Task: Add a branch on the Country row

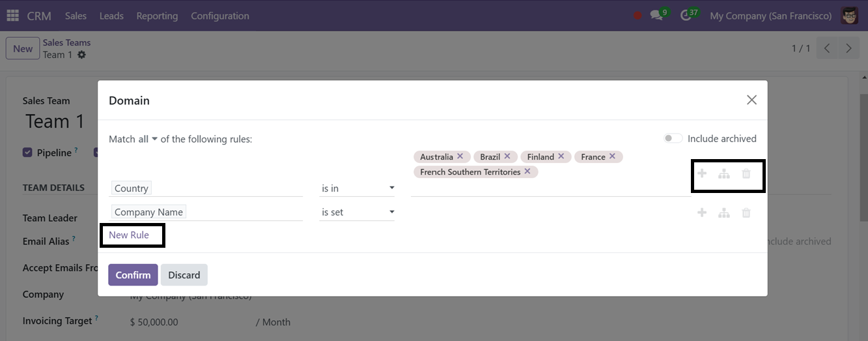Action: [x=724, y=173]
